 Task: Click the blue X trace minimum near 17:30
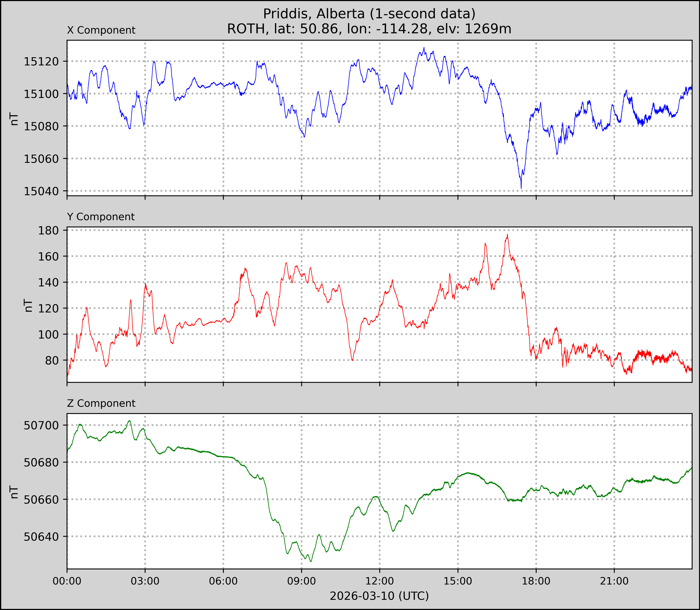(521, 188)
